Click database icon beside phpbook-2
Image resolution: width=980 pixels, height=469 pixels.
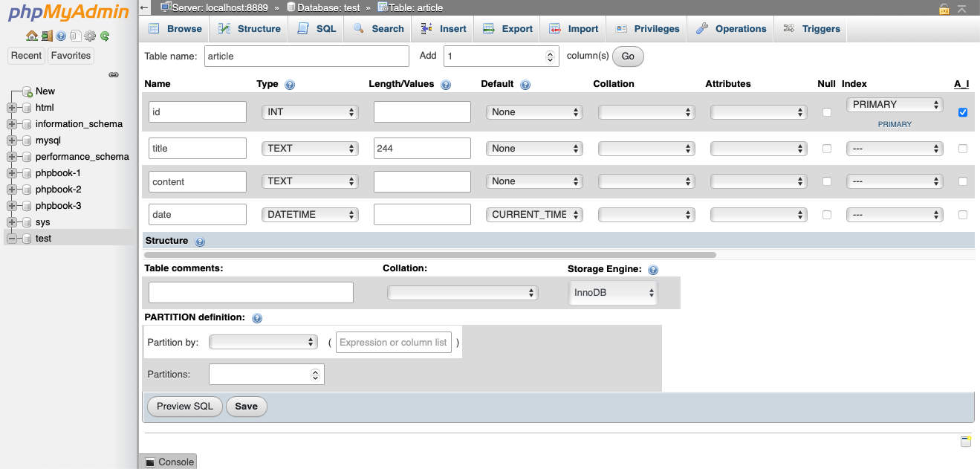click(27, 190)
